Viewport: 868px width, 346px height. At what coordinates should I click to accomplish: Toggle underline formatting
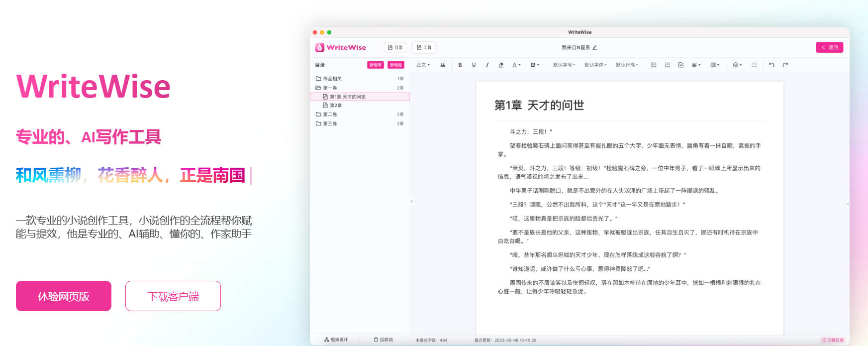474,65
